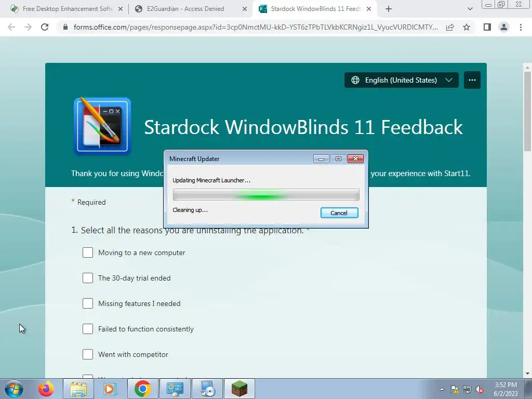This screenshot has height=399, width=532.
Task: Open the Chrome profile avatar
Action: pos(504,27)
